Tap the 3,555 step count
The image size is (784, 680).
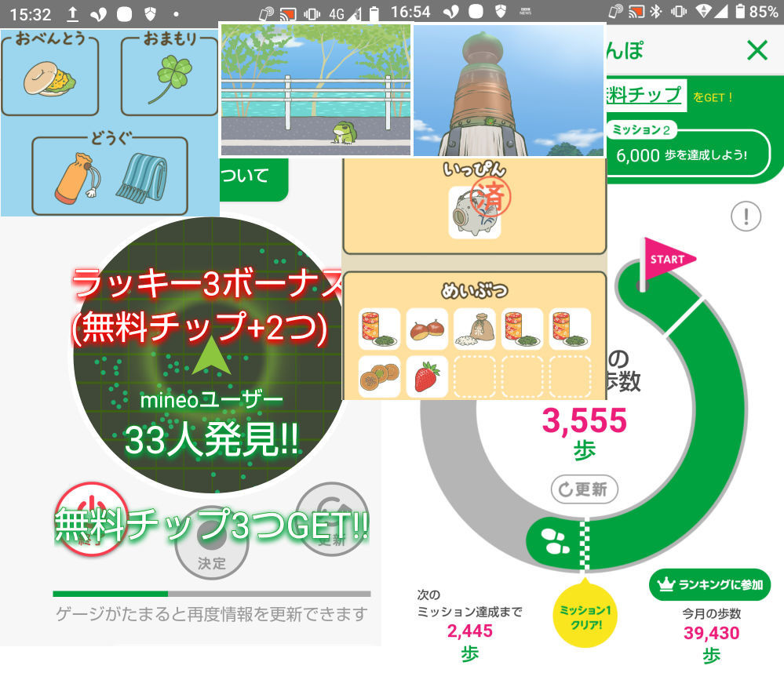pyautogui.click(x=584, y=420)
